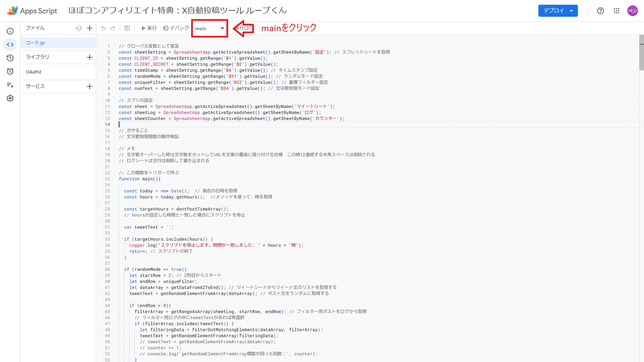The image size is (644, 362).
Task: Add a service with サービス plus icon
Action: pyautogui.click(x=90, y=86)
